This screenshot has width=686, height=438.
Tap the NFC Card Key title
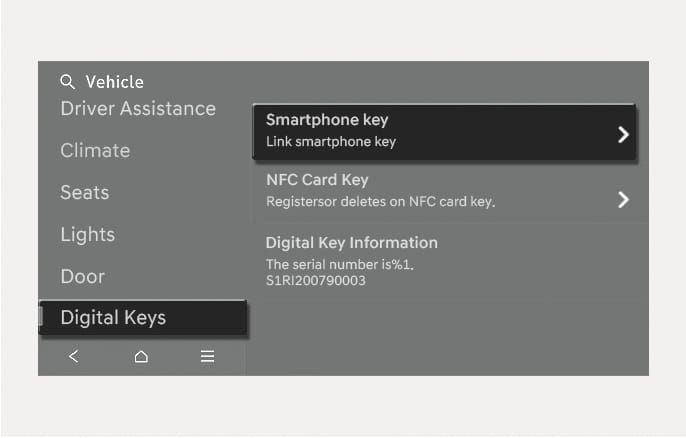tap(317, 180)
